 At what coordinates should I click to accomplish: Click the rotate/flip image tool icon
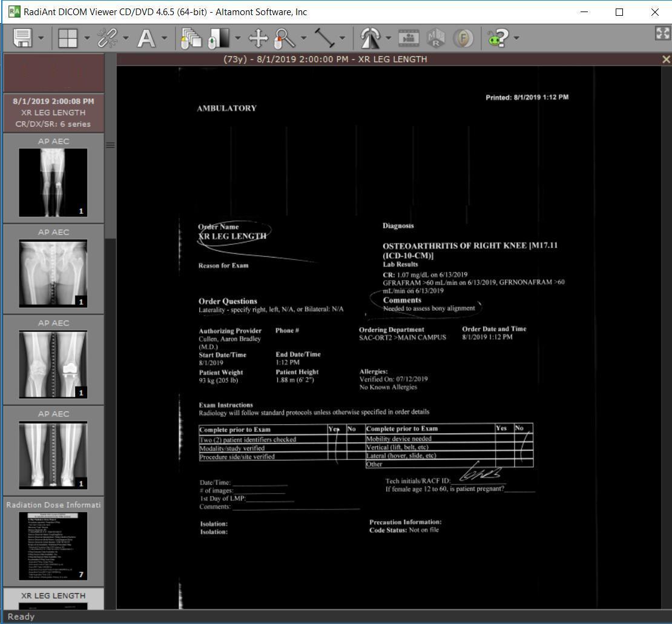371,38
